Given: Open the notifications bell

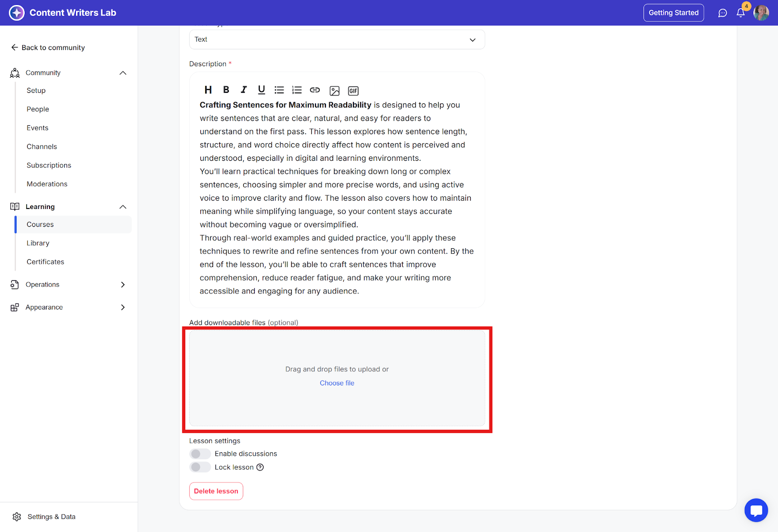Looking at the screenshot, I should pos(741,13).
